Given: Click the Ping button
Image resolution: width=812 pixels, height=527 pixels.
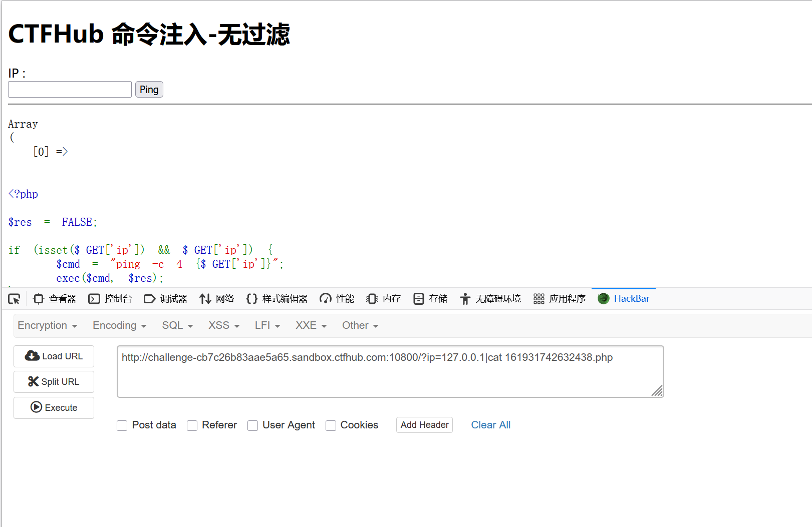Looking at the screenshot, I should click(x=149, y=90).
